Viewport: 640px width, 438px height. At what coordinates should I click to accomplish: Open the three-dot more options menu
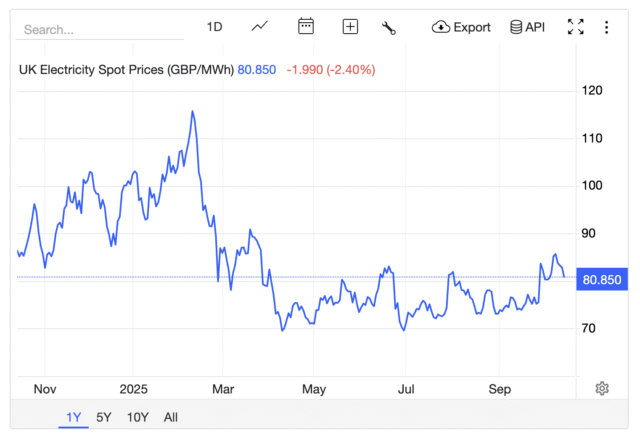coord(606,27)
